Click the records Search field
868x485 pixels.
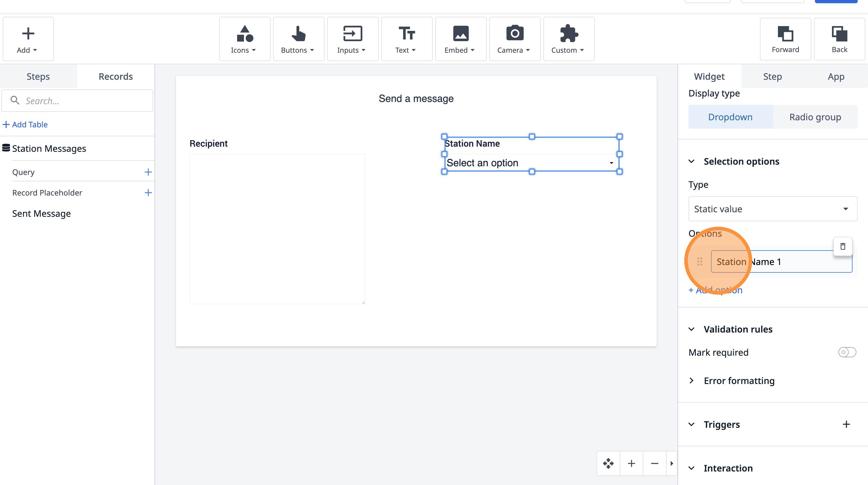click(78, 101)
